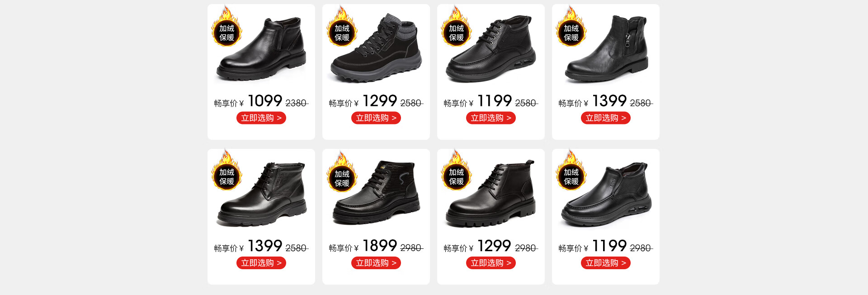Click the 1299 price on the bottom-row boot
The image size is (868, 295).
[x=495, y=246]
